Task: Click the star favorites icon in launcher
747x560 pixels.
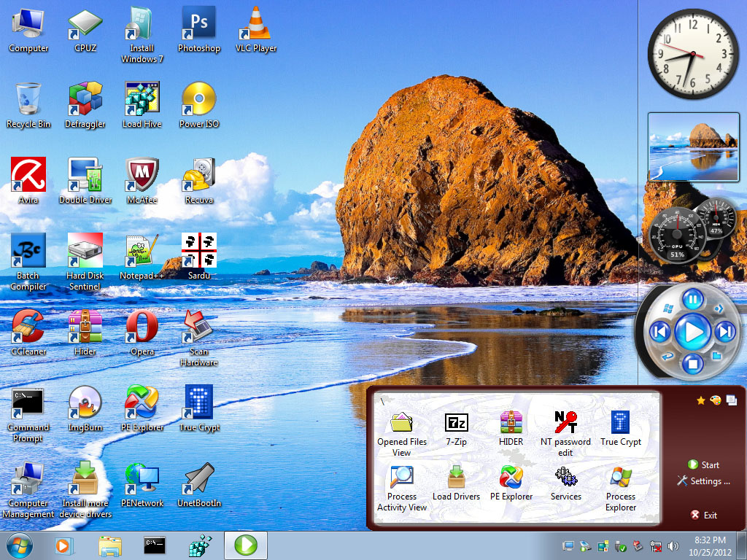Action: click(700, 400)
